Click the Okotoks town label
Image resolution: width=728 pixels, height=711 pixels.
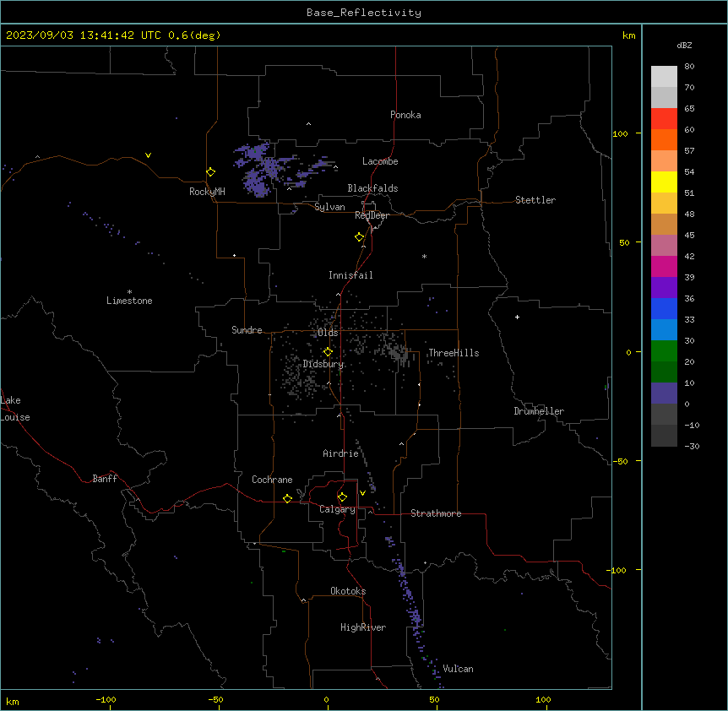[x=348, y=591]
